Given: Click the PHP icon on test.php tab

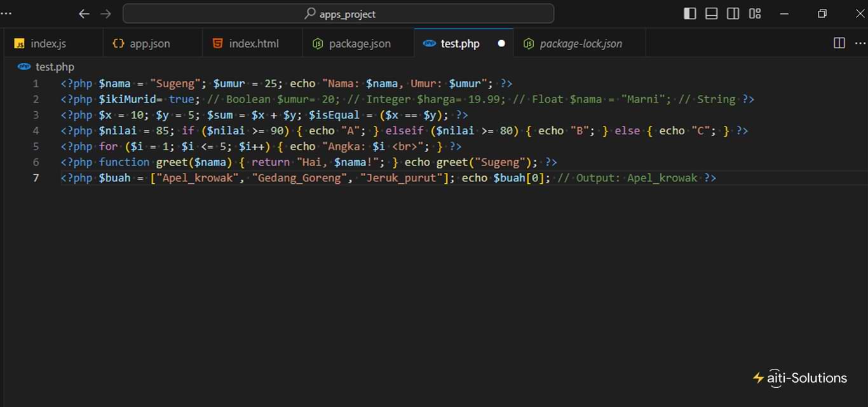Looking at the screenshot, I should [x=430, y=43].
